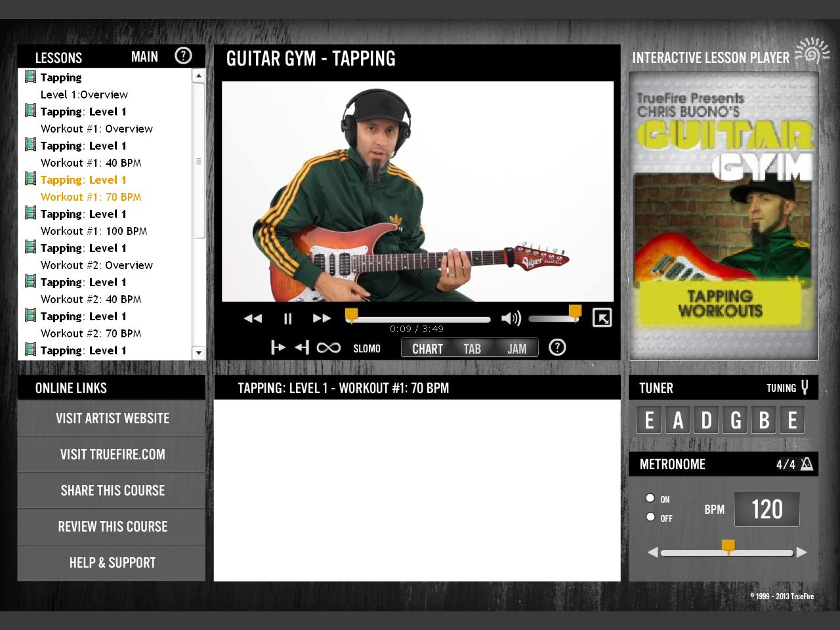Click SHARE THIS COURSE
The width and height of the screenshot is (840, 630).
[x=112, y=490]
